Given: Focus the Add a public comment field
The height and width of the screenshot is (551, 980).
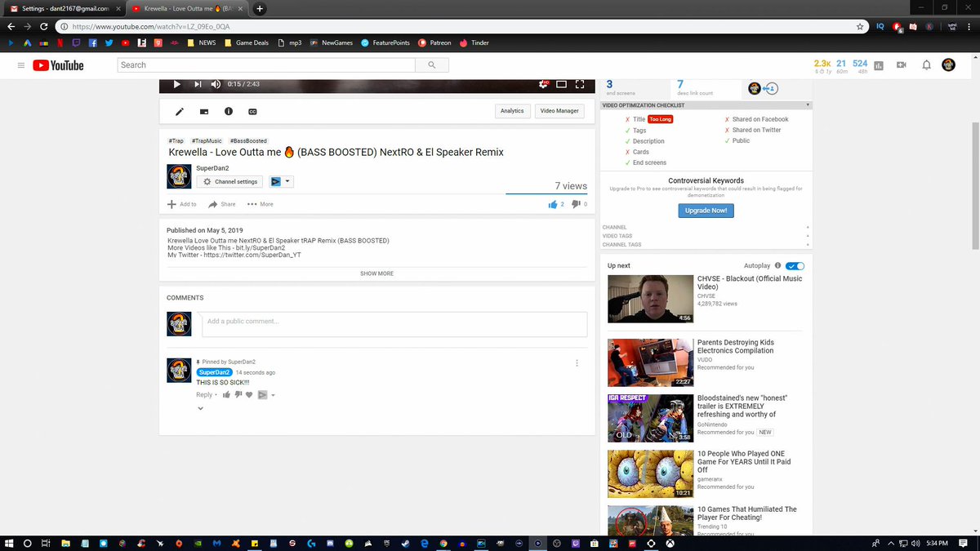Looking at the screenshot, I should coord(394,324).
